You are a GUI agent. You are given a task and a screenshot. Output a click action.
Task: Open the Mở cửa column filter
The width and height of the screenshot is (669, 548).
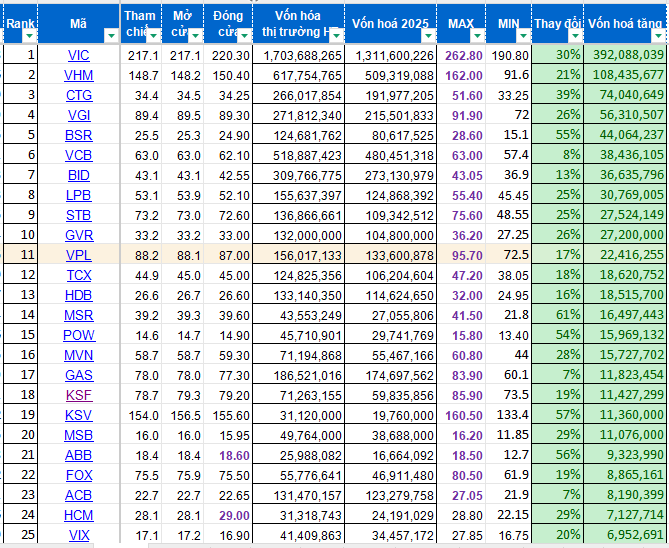195,36
